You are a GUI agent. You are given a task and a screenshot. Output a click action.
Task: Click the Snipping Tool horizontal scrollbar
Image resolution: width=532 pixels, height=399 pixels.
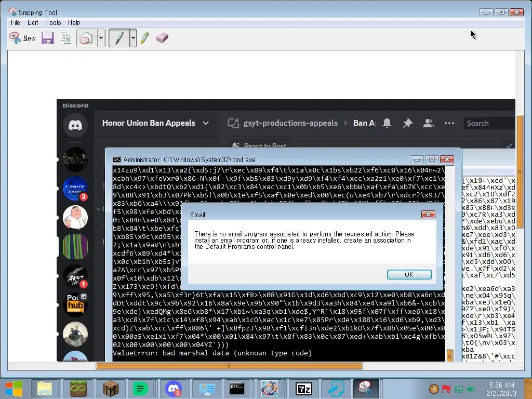[229, 366]
